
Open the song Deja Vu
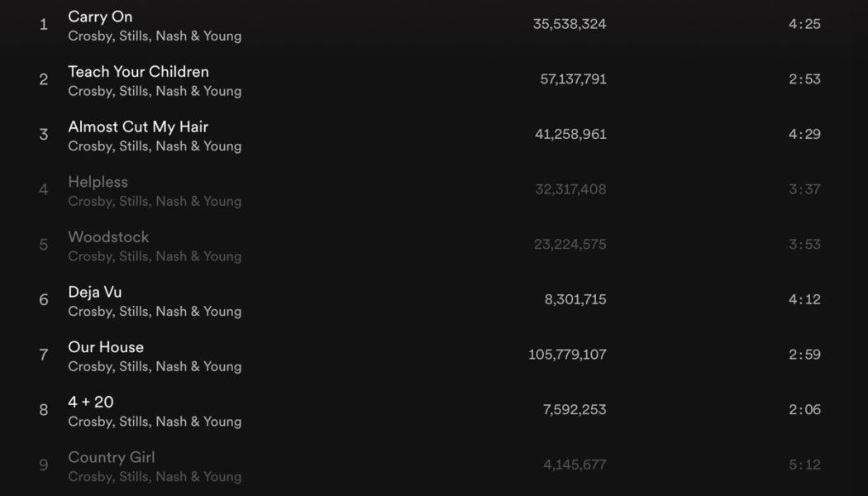94,292
